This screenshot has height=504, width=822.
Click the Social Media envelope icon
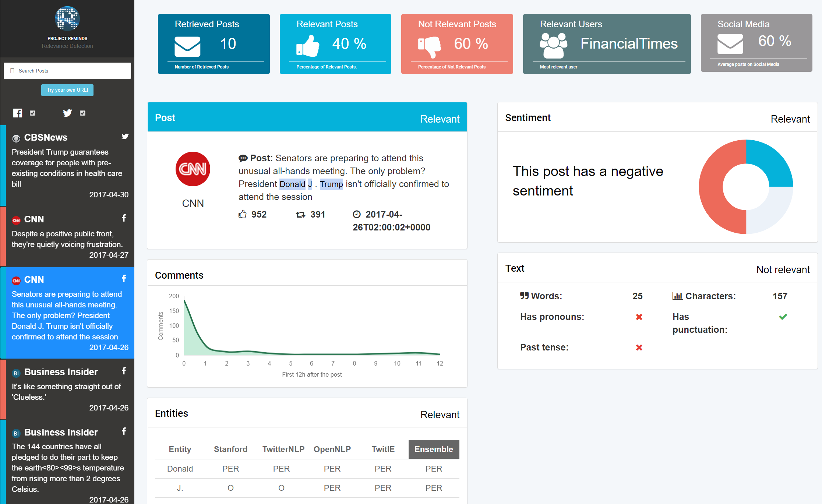tap(730, 44)
